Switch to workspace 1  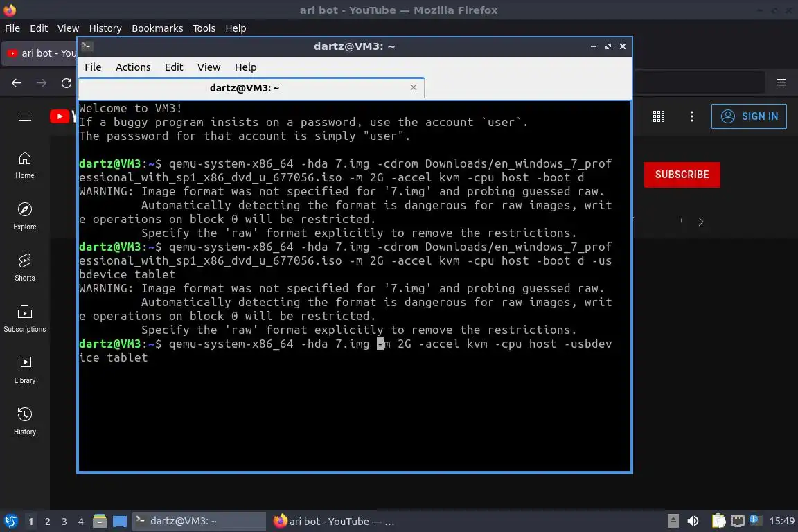point(30,522)
